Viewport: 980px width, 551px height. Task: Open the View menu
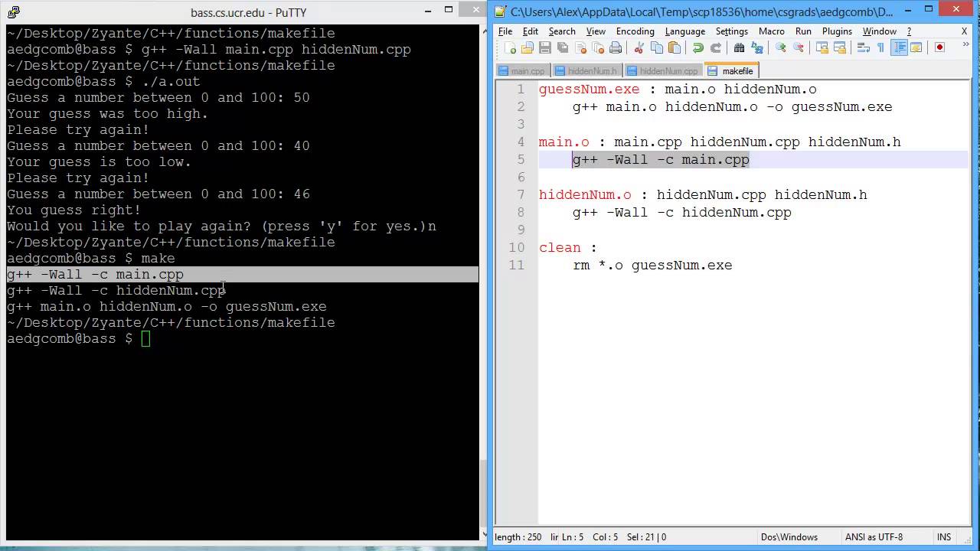596,31
